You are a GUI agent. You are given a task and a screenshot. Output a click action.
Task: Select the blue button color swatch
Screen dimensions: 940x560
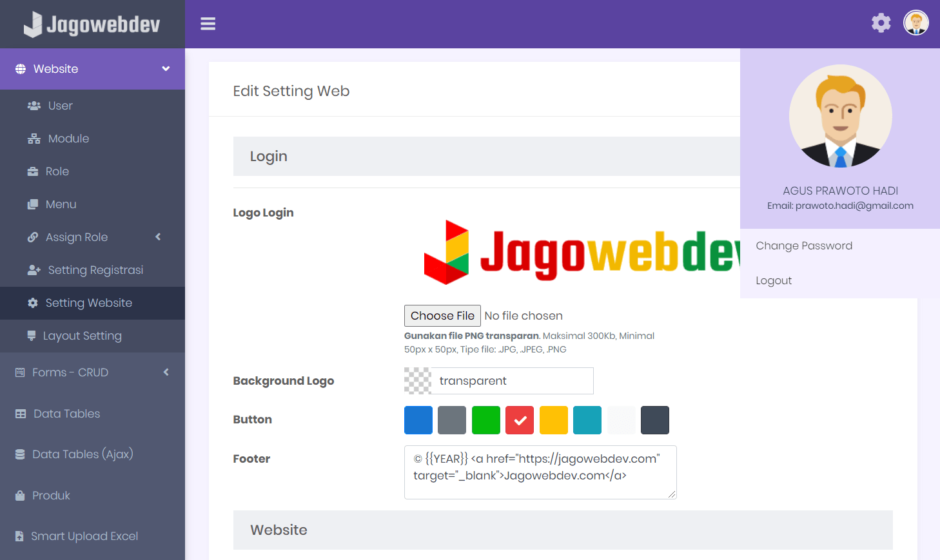coord(418,420)
